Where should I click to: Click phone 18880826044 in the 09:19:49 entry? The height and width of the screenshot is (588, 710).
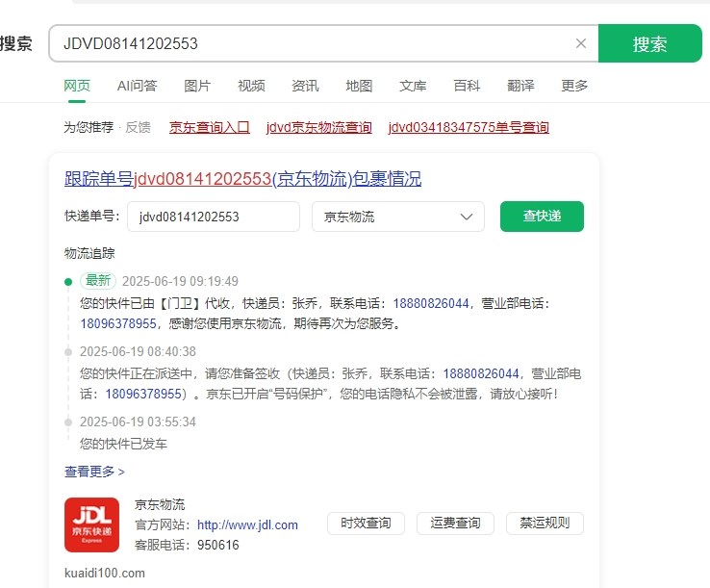click(431, 303)
